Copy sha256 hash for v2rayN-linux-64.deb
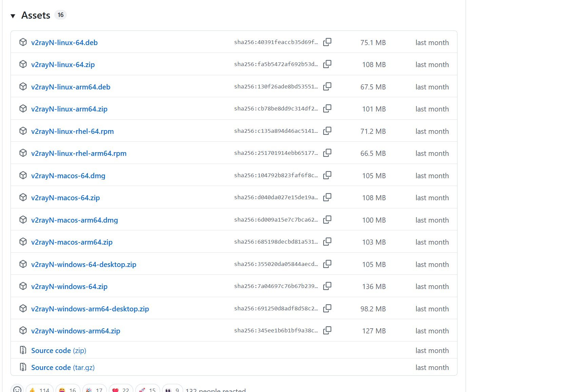 pyautogui.click(x=327, y=42)
